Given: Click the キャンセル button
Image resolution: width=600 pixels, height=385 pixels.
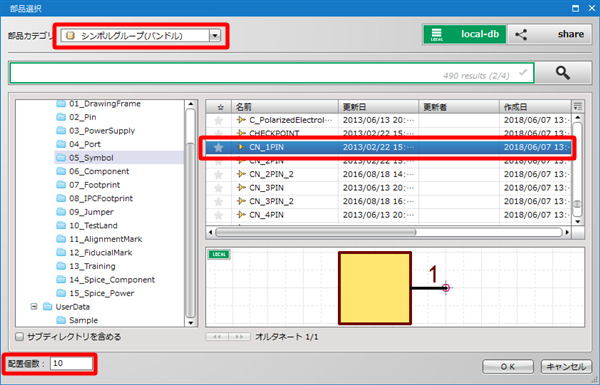Looking at the screenshot, I should click(x=566, y=367).
